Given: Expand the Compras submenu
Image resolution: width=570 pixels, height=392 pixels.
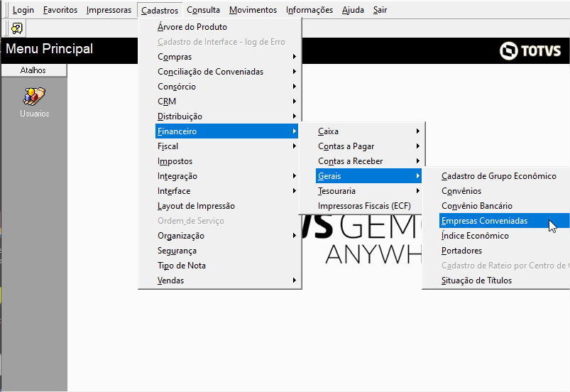Looking at the screenshot, I should pos(226,57).
